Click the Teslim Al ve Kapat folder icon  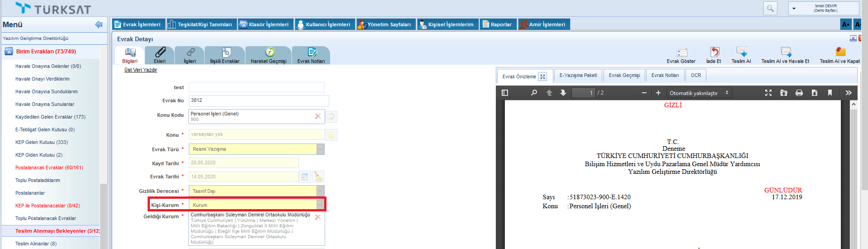pyautogui.click(x=840, y=53)
